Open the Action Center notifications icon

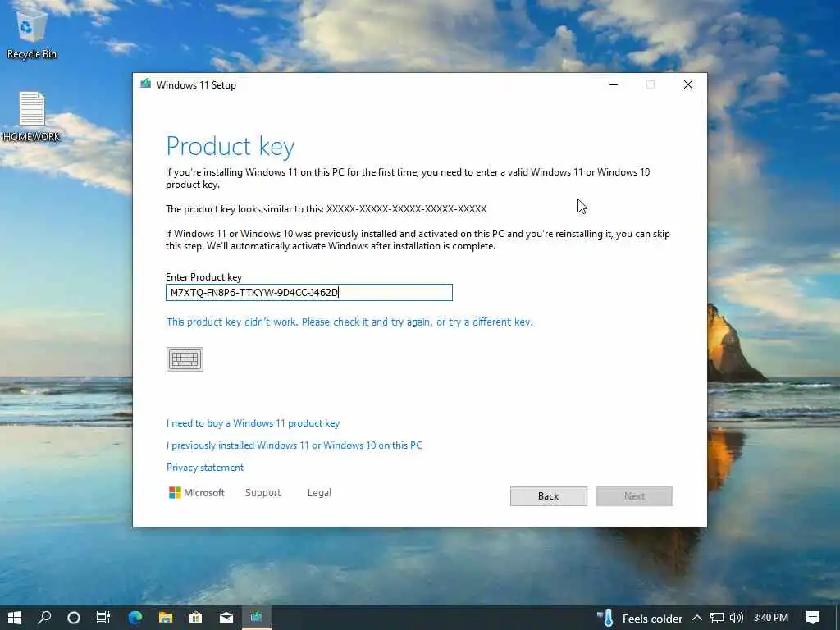point(813,618)
